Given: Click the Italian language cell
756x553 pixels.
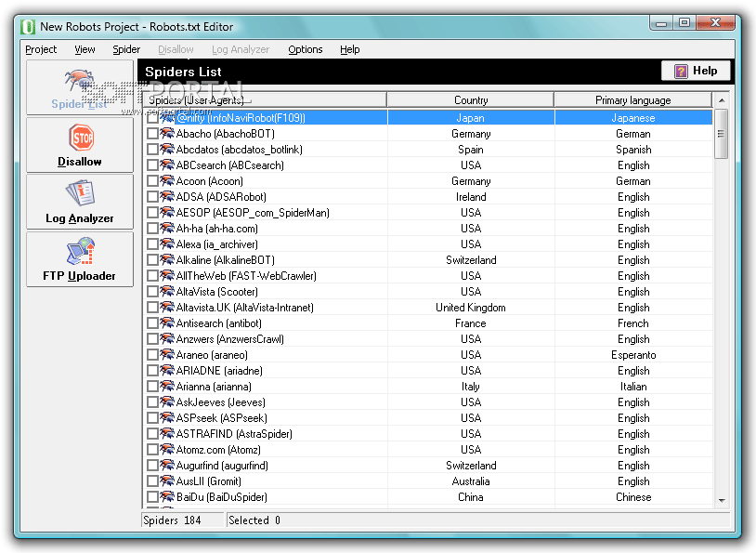Looking at the screenshot, I should coord(633,387).
